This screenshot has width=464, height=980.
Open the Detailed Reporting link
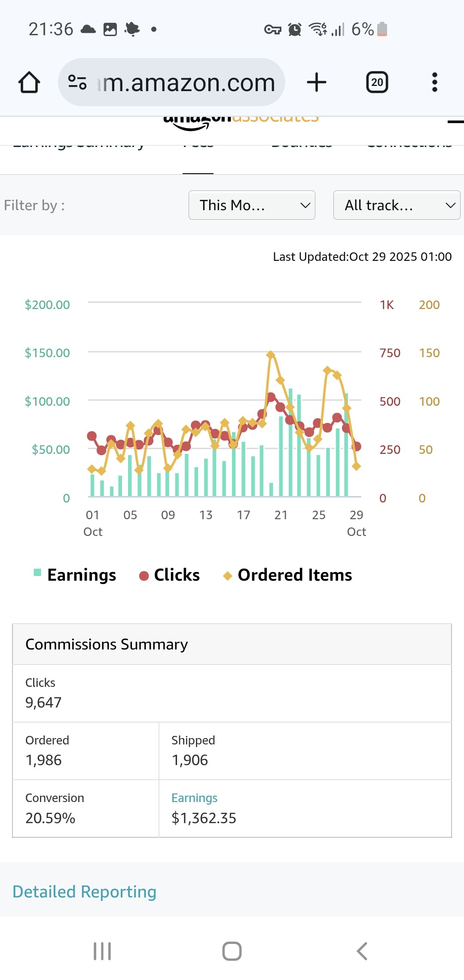click(84, 891)
